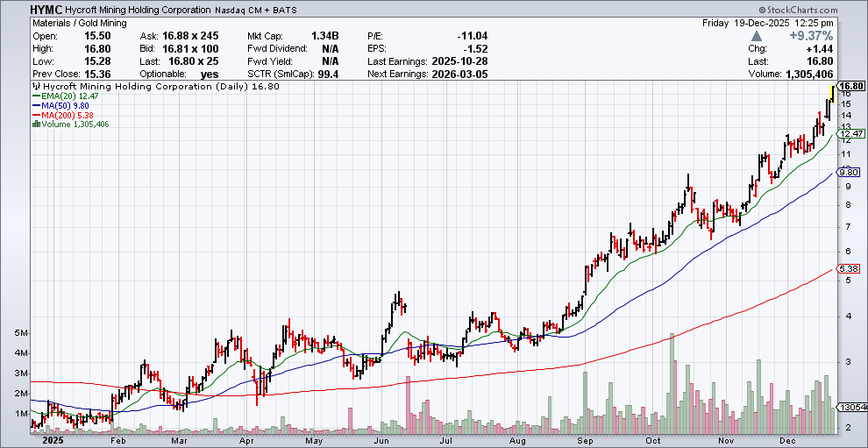Screen dimensions: 868x448
Task: Click the blue 9.80 MA axis tag
Action: pyautogui.click(x=849, y=172)
